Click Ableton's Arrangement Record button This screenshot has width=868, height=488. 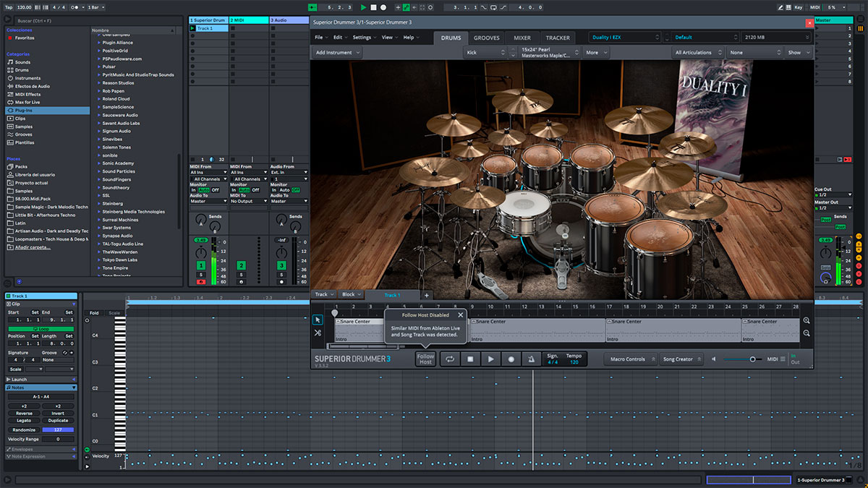383,7
